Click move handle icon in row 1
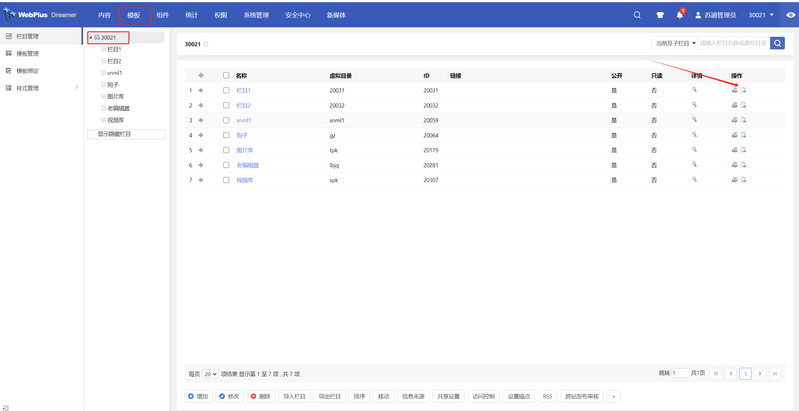Viewport: 799px width, 411px height. [201, 90]
